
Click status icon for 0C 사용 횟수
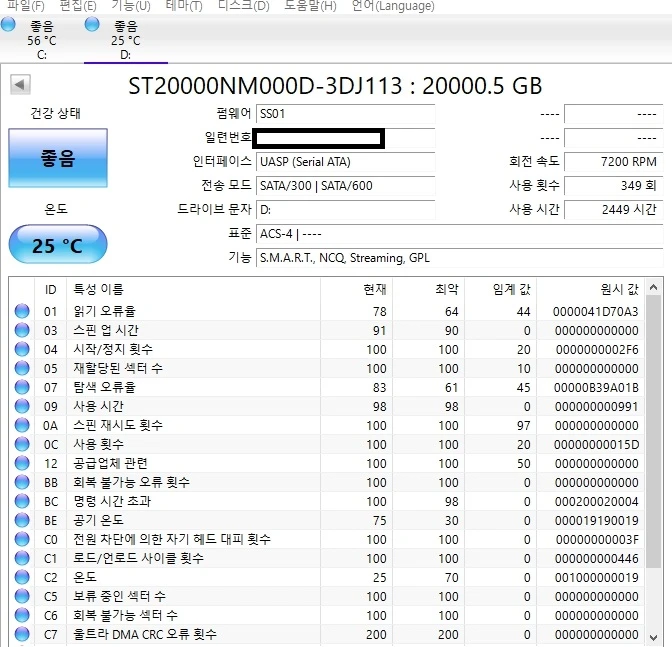(x=22, y=444)
